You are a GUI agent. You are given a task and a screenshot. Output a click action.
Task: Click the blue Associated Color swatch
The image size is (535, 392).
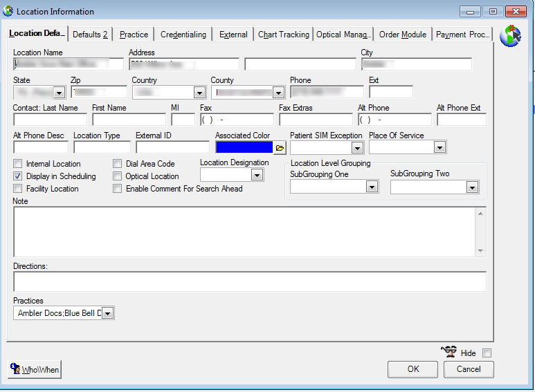pyautogui.click(x=244, y=147)
